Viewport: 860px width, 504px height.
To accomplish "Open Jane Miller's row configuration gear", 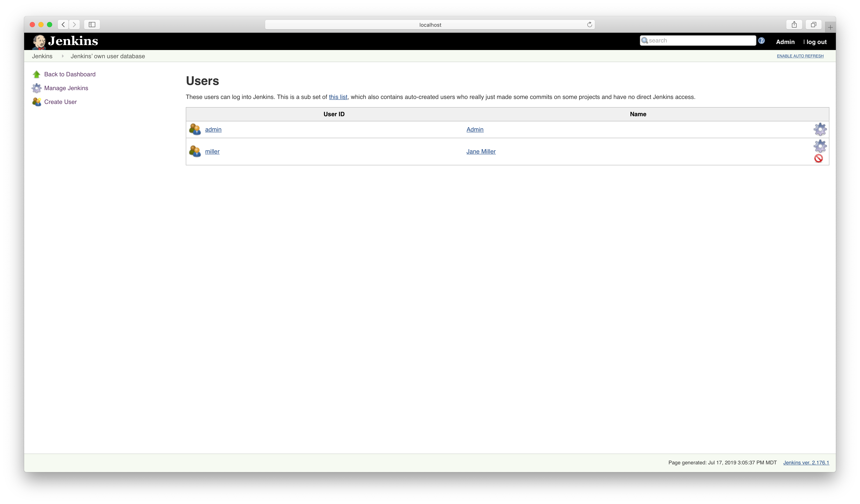I will tap(820, 147).
